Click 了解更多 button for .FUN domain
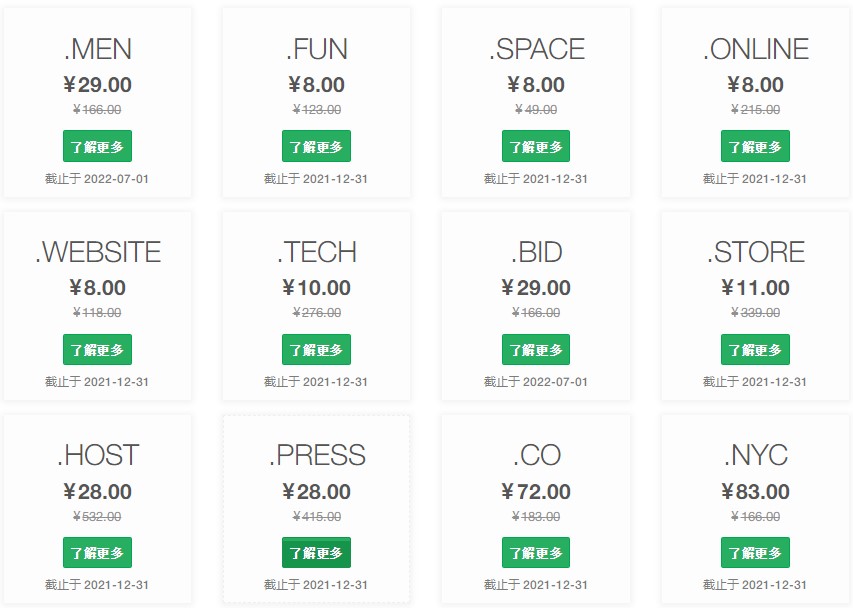The height and width of the screenshot is (608, 853). coord(316,146)
